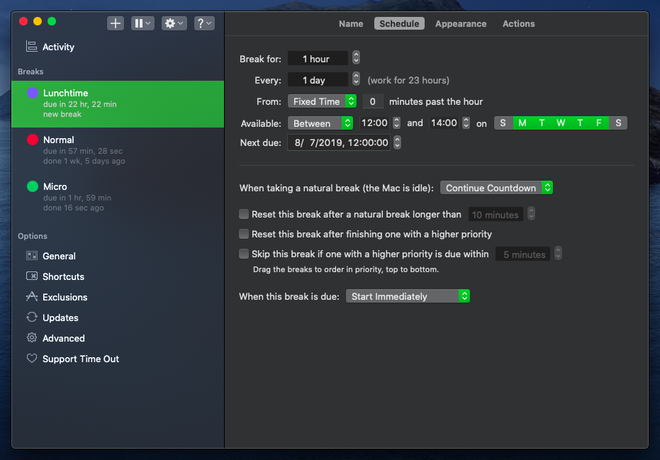This screenshot has width=660, height=460.
Task: Open the Activity view
Action: click(x=58, y=47)
